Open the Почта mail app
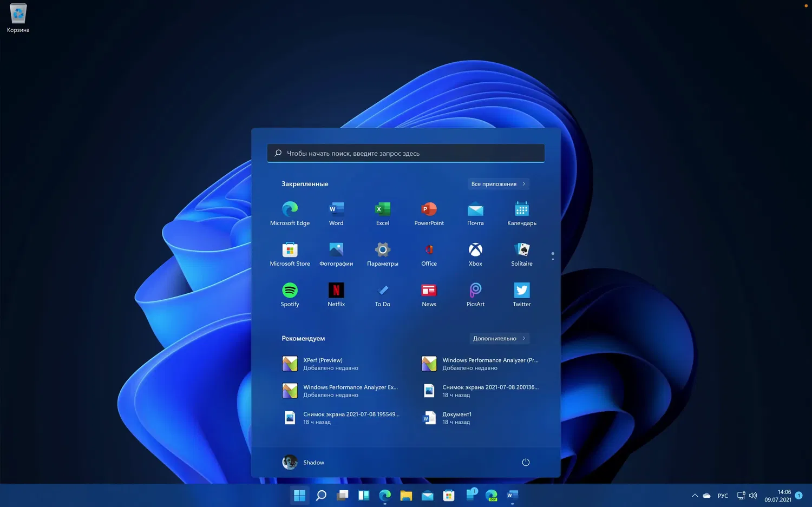Viewport: 812px width, 507px height. tap(475, 213)
